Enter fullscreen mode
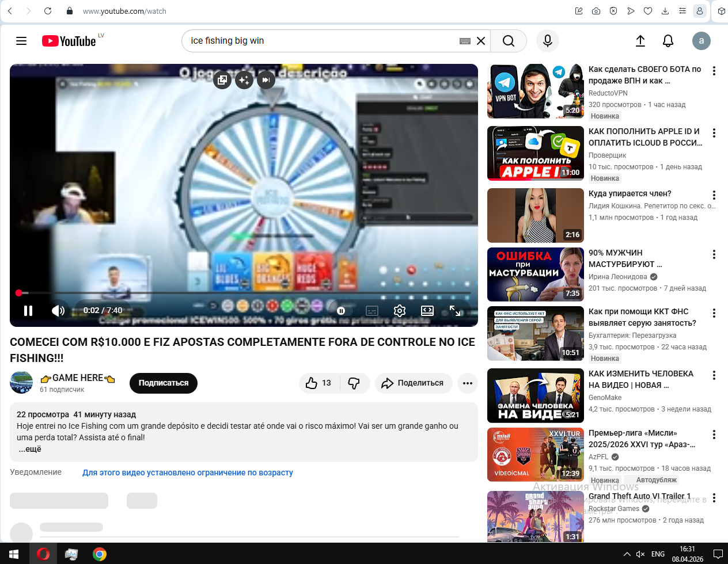 [455, 311]
